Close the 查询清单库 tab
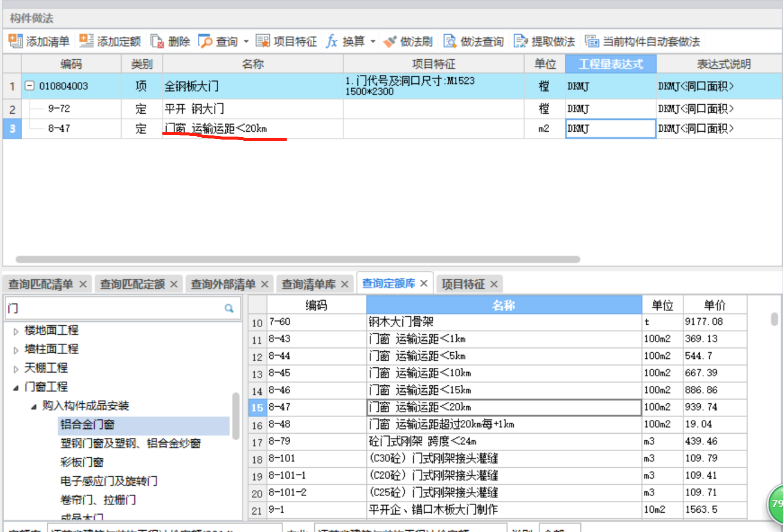This screenshot has height=532, width=783. [x=345, y=284]
